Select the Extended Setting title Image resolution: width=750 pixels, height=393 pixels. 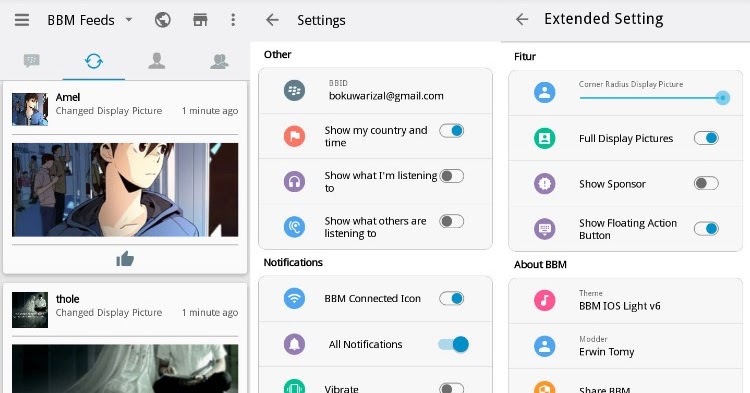tap(604, 19)
